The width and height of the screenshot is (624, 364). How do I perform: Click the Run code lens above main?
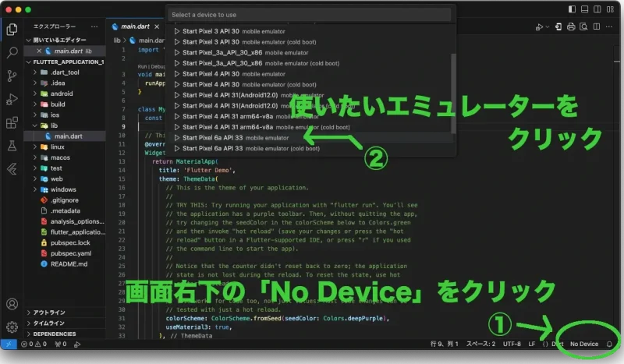(x=142, y=66)
